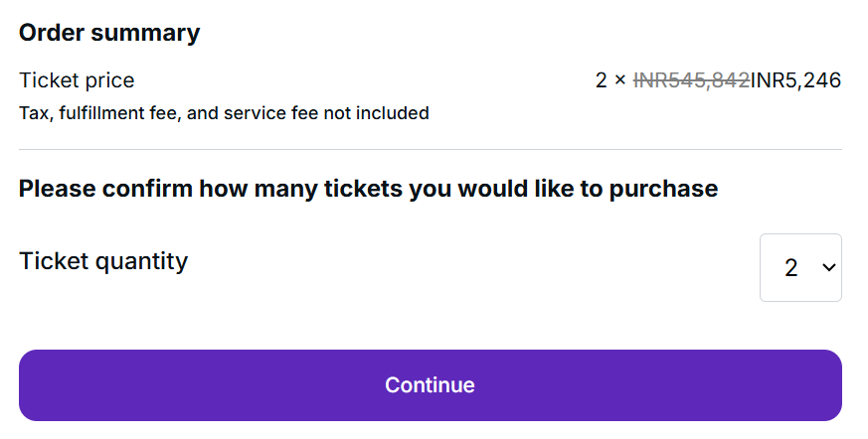Click the crossed-out INR545,842 original price

(x=691, y=80)
